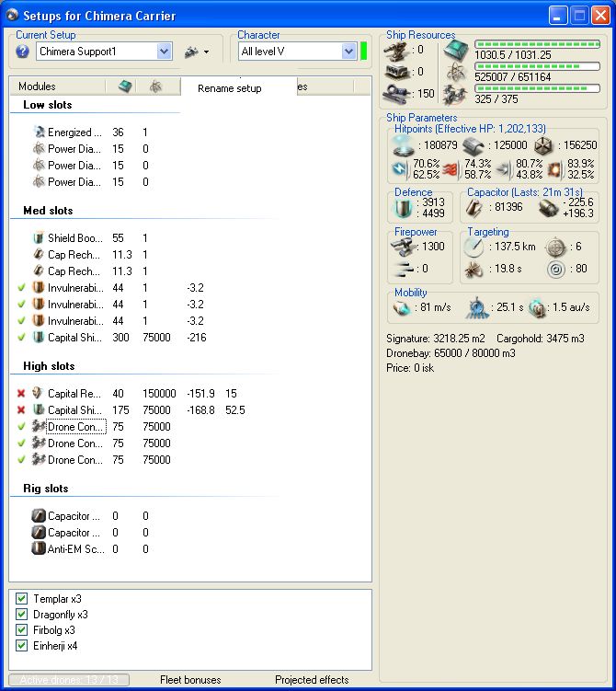This screenshot has height=691, width=616.
Task: Activate the Capital Shi... high slot red X
Action: coord(21,409)
